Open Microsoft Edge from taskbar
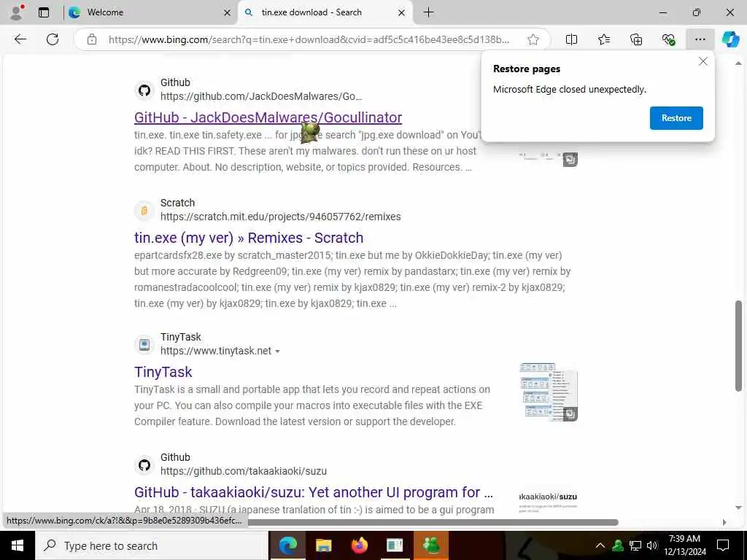Image resolution: width=747 pixels, height=560 pixels. click(287, 545)
